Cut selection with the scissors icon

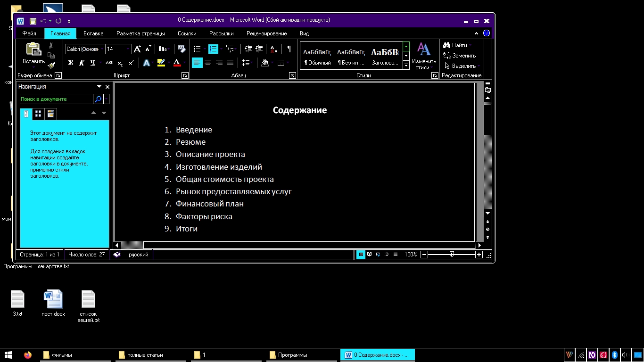pyautogui.click(x=51, y=45)
